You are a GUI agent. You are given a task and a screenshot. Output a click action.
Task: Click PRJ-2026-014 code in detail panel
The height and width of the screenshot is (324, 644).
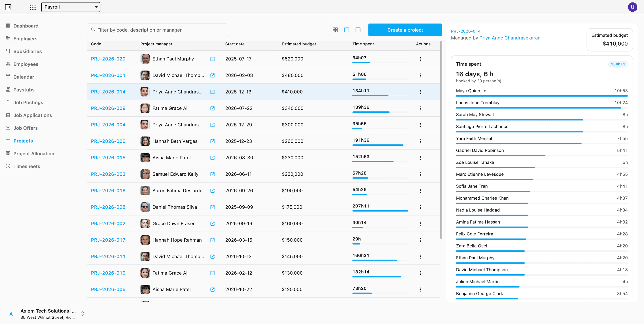(x=466, y=31)
